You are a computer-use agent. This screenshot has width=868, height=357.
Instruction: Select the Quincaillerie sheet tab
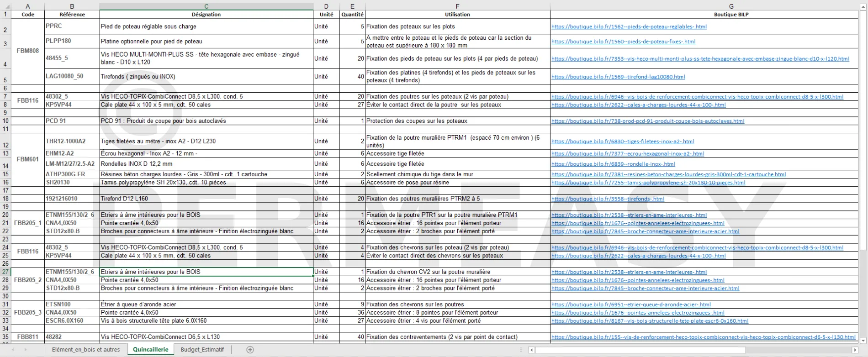(x=150, y=350)
